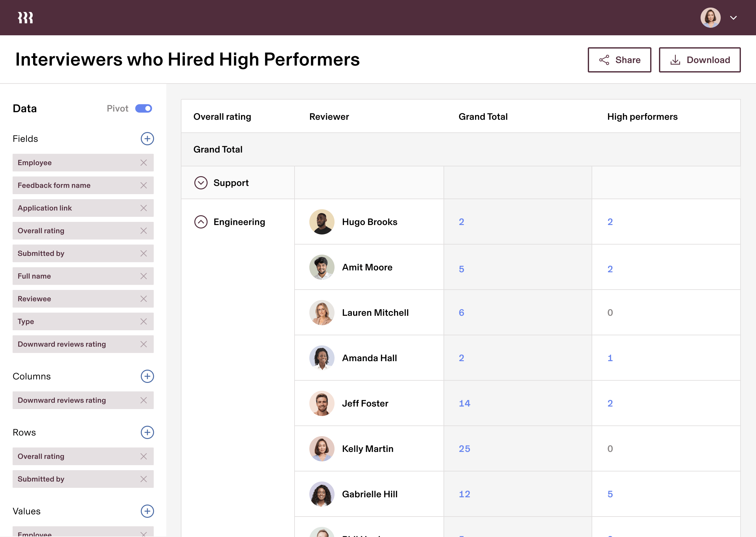This screenshot has width=756, height=537.
Task: Click Hugo Brooks's profile photo
Action: tap(322, 222)
